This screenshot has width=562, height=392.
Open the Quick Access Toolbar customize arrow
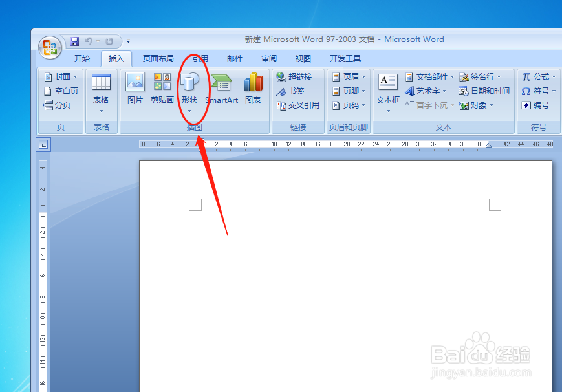point(128,41)
